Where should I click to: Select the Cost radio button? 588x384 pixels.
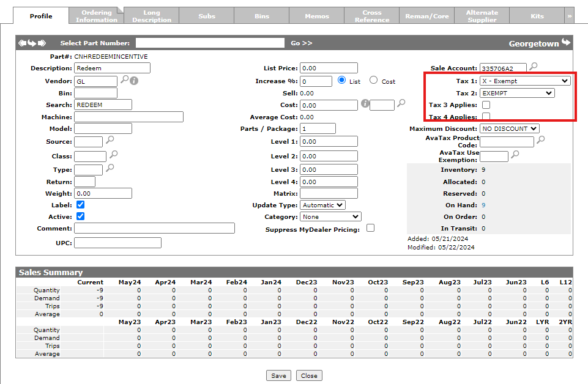click(373, 81)
